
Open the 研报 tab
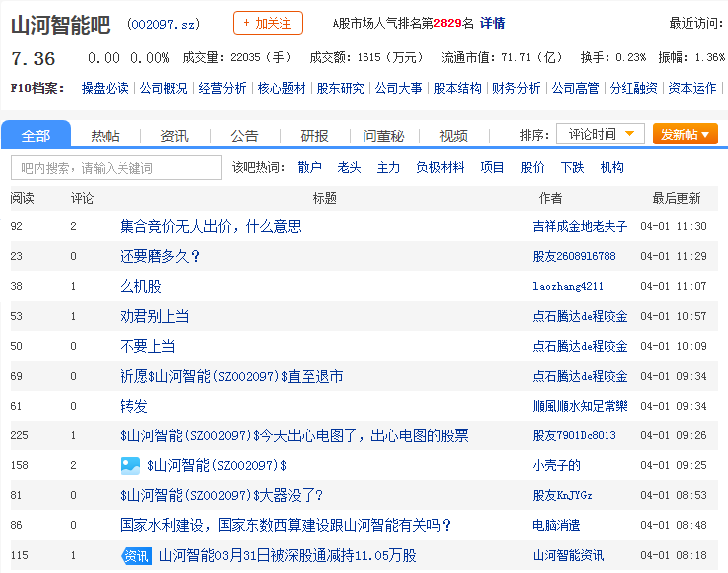315,136
